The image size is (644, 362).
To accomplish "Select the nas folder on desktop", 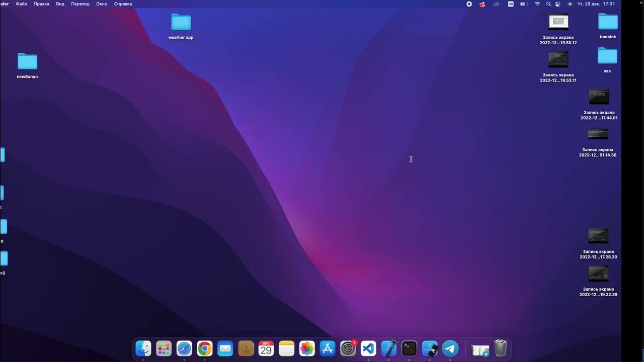I will click(607, 56).
